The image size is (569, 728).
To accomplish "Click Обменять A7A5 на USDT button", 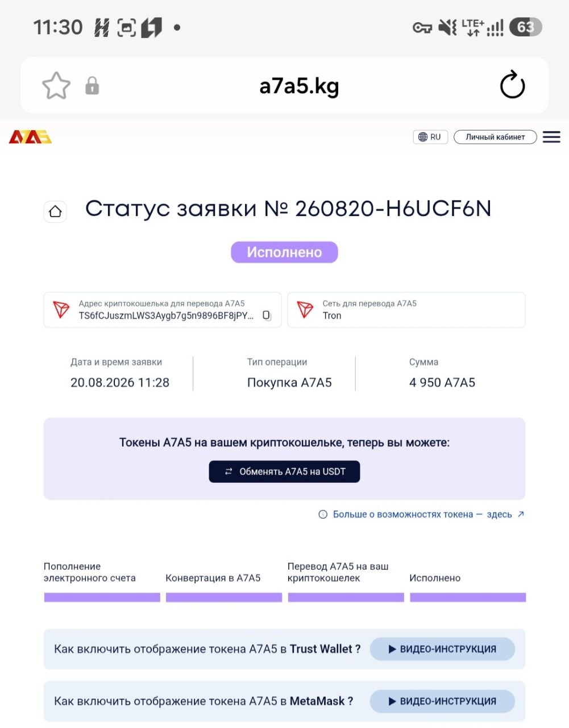I will 284,471.
